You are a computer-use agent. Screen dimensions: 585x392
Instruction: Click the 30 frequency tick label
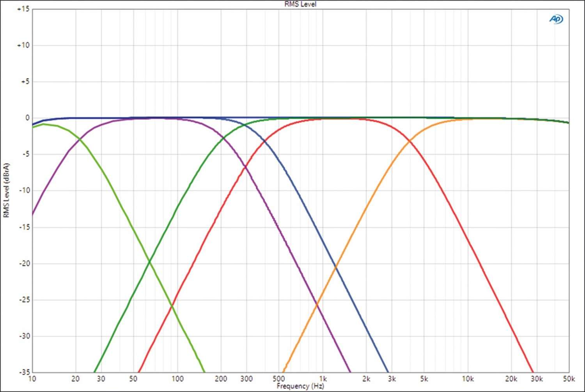101,379
